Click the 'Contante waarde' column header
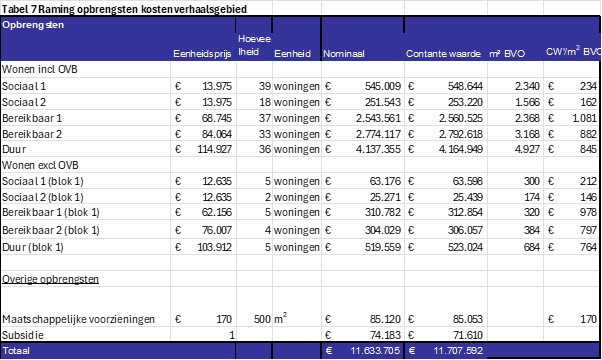This screenshot has width=602, height=360. coord(443,54)
